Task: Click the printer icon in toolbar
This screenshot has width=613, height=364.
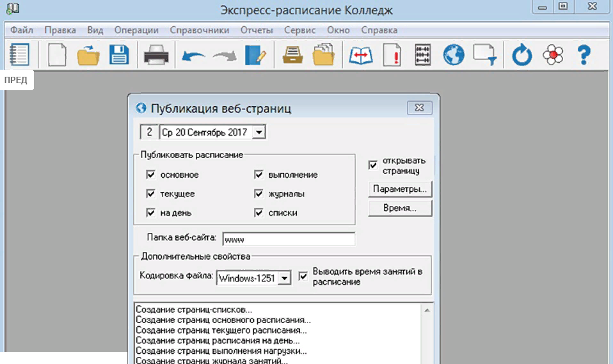Action: (155, 55)
